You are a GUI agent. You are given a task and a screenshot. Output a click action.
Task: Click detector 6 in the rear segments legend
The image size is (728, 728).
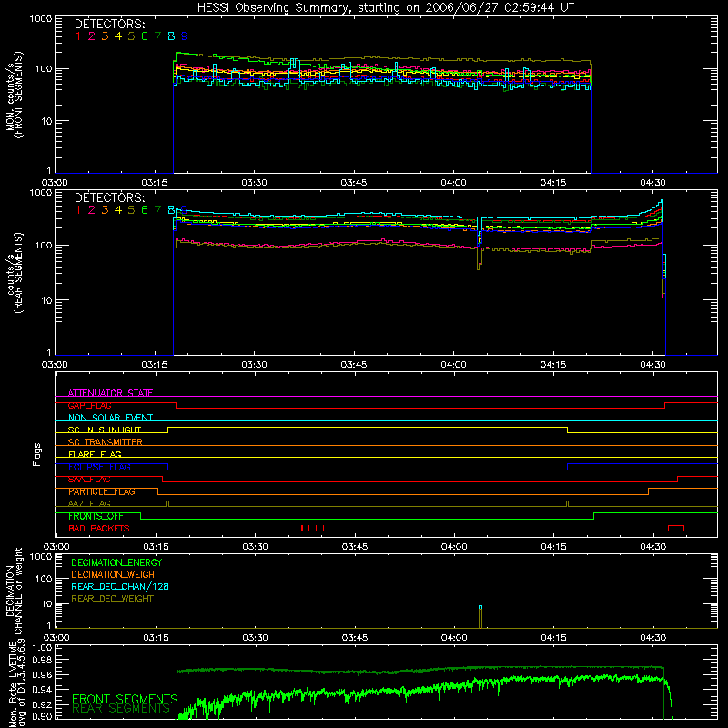coord(145,210)
